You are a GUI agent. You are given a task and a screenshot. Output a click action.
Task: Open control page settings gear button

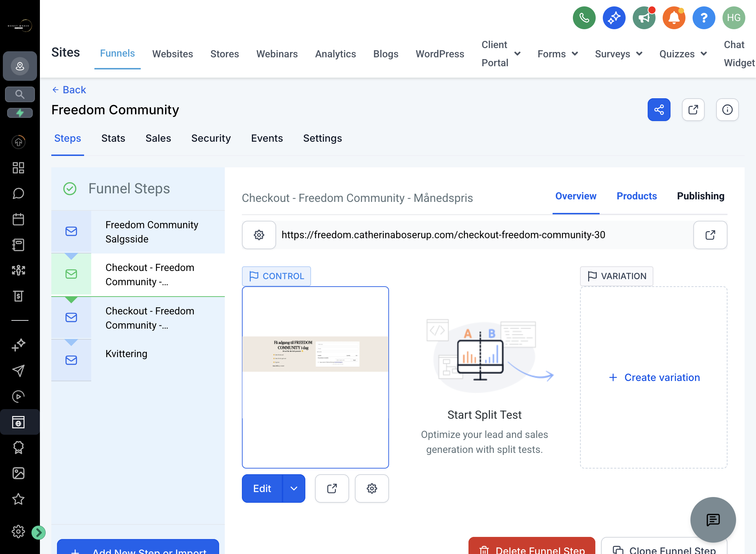click(372, 488)
